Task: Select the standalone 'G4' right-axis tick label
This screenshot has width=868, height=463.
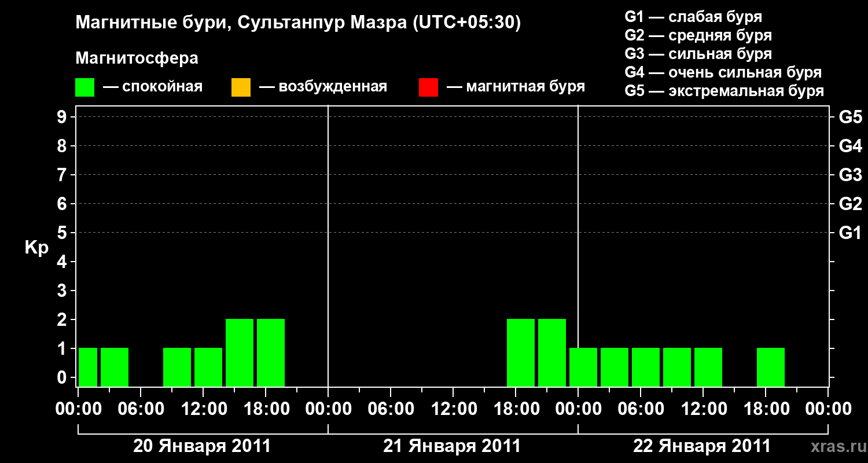Action: pyautogui.click(x=851, y=146)
